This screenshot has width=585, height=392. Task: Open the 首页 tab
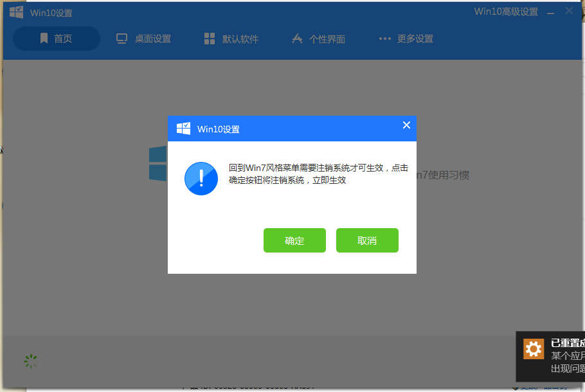click(57, 39)
